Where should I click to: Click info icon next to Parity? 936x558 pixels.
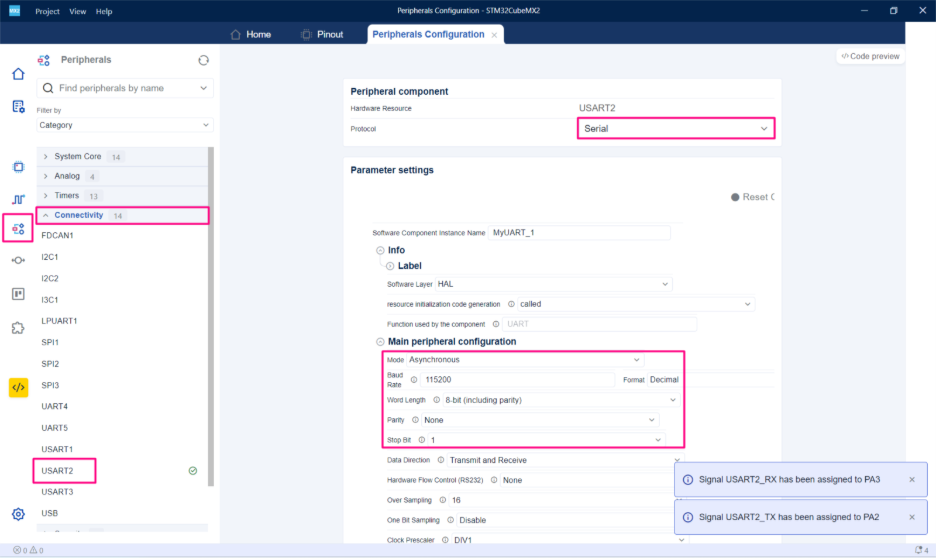pyautogui.click(x=415, y=420)
